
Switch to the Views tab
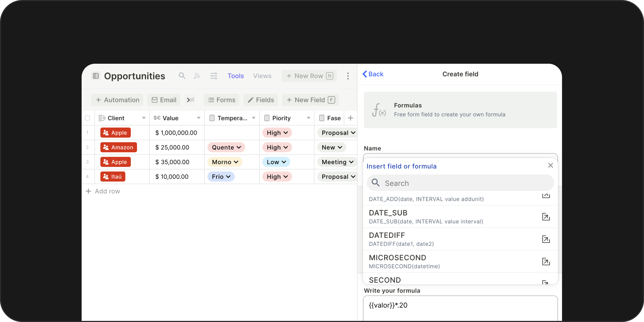262,76
